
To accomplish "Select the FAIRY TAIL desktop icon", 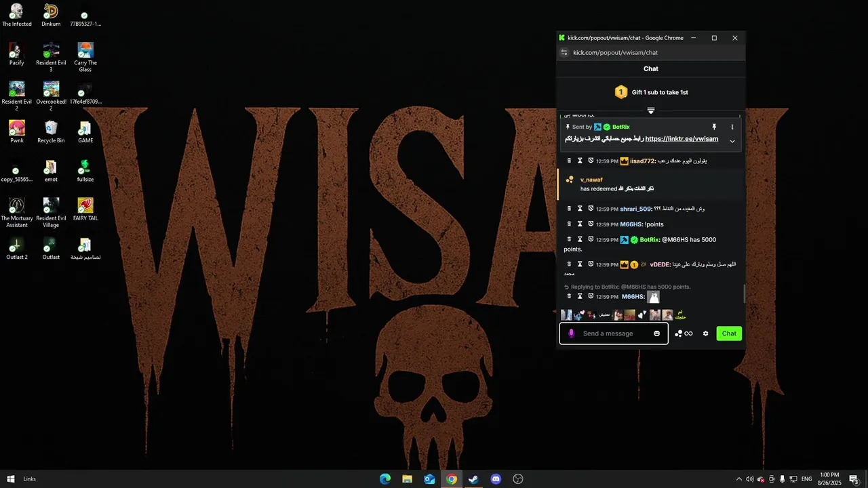I will click(x=85, y=210).
